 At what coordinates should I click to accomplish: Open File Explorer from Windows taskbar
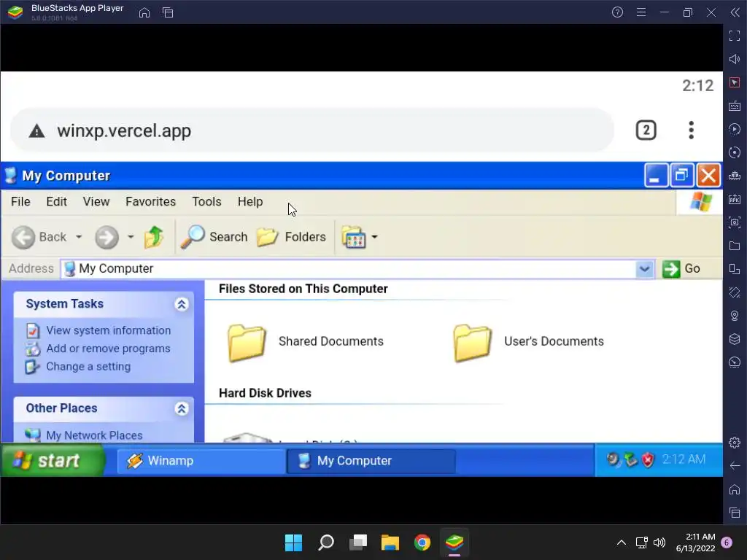390,542
